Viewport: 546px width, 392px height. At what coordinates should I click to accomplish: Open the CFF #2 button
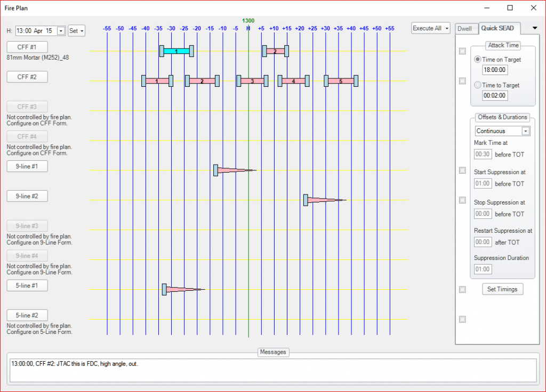(27, 77)
